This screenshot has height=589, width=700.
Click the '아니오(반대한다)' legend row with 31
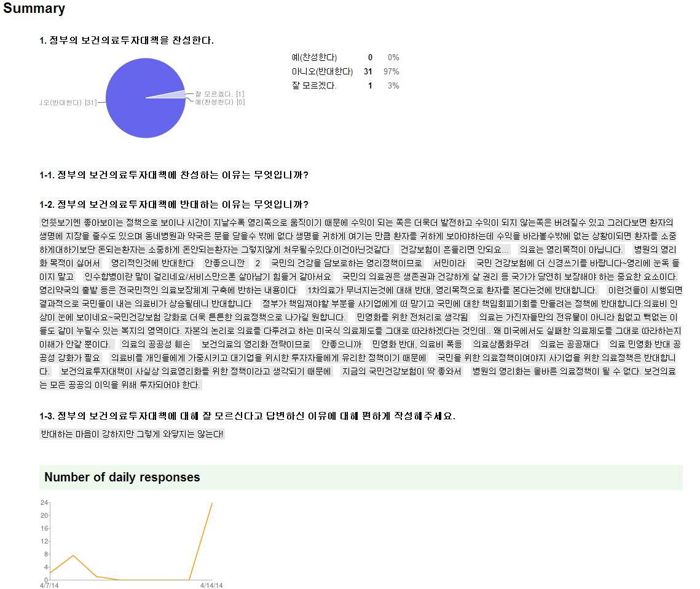pos(345,71)
